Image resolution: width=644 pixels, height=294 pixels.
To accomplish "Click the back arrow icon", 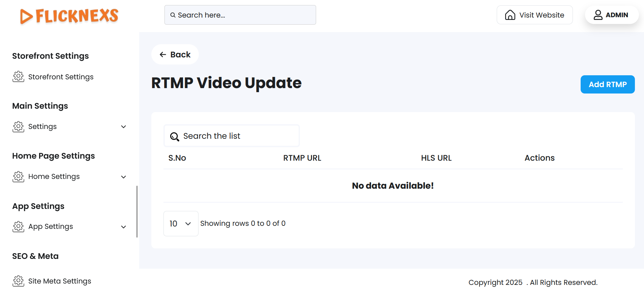I will (163, 55).
